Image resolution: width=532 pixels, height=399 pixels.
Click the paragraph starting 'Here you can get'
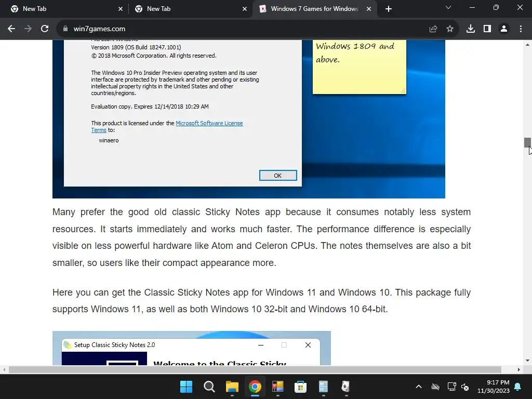coord(262,301)
